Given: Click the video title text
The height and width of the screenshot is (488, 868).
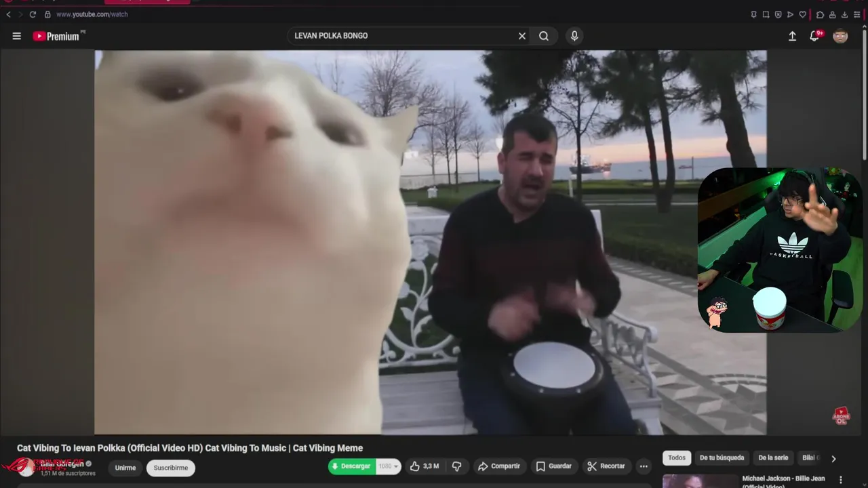Looking at the screenshot, I should [x=190, y=448].
